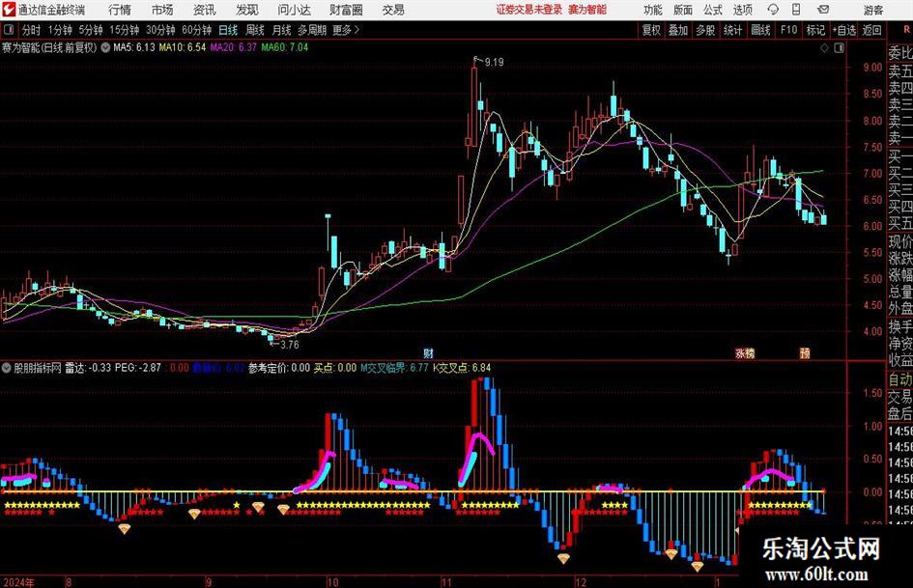913x588 pixels.
Task: Click the PEG: -2.87 indicator value
Action: coord(137,368)
